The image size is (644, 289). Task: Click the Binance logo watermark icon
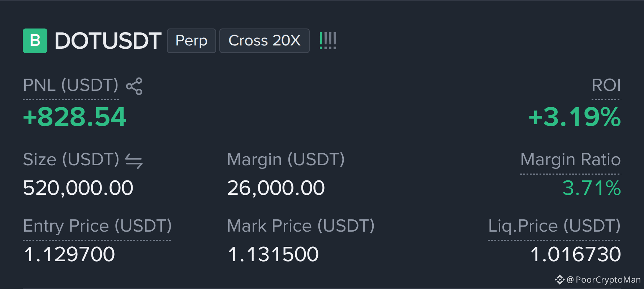pyautogui.click(x=559, y=280)
